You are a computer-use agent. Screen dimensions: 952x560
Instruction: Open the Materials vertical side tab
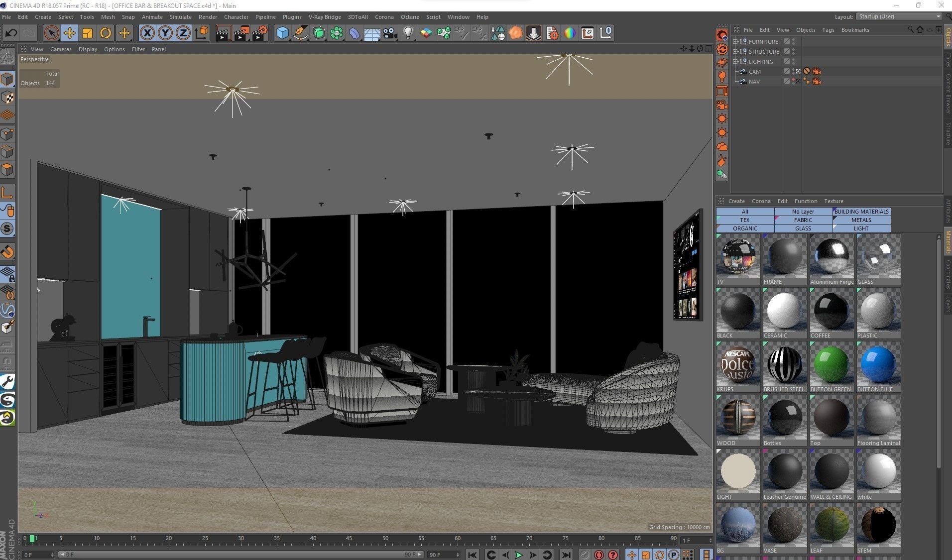[x=948, y=242]
